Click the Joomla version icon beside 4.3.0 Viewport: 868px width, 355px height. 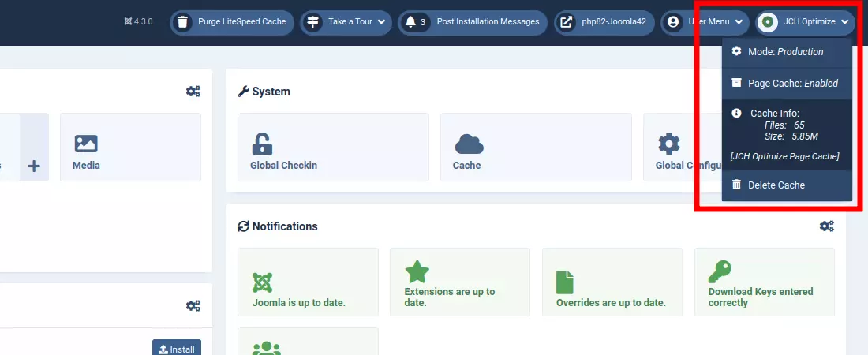click(129, 21)
